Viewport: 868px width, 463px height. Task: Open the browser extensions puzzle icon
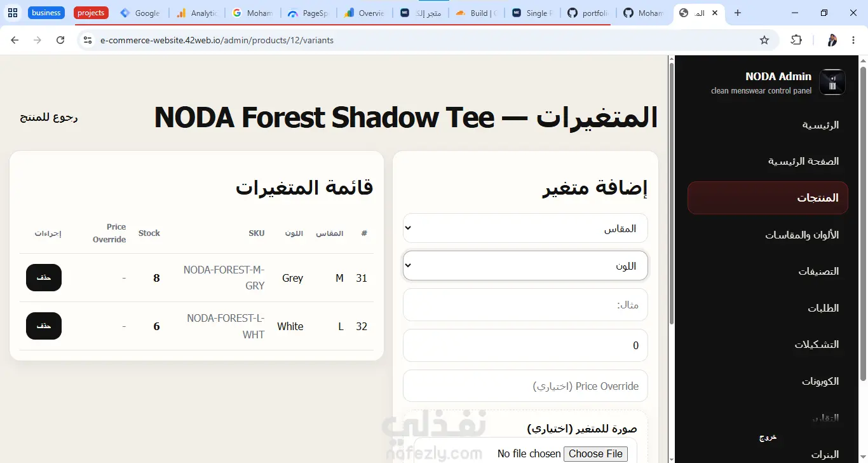796,40
